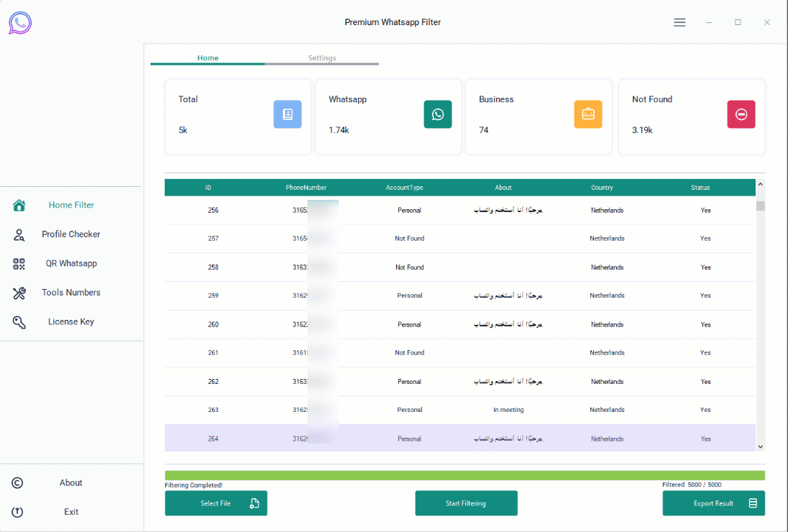This screenshot has width=788, height=532.
Task: Open Home Filter in sidebar
Action: coord(71,205)
